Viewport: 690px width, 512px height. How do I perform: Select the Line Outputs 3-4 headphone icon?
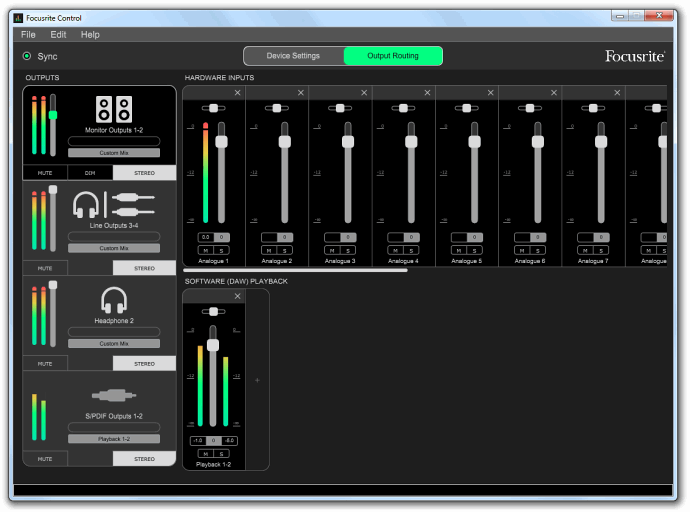pyautogui.click(x=86, y=205)
